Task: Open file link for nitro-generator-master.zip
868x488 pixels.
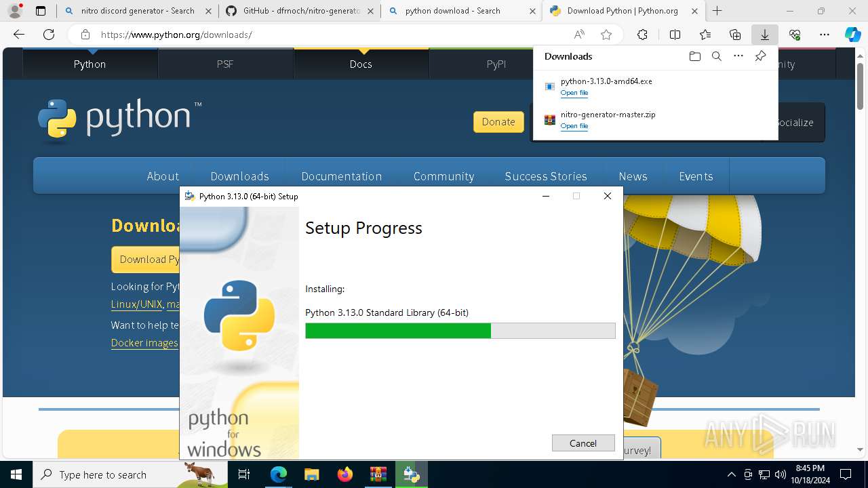Action: [574, 126]
